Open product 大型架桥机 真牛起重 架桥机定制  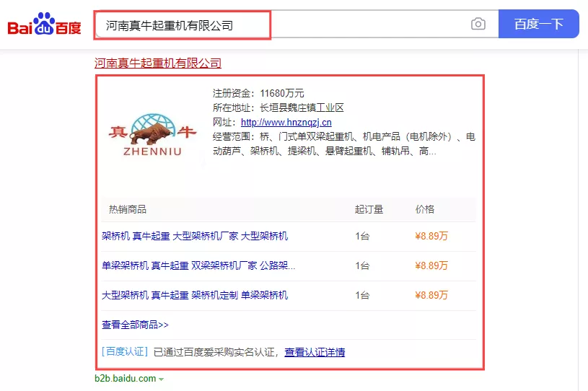(x=195, y=295)
